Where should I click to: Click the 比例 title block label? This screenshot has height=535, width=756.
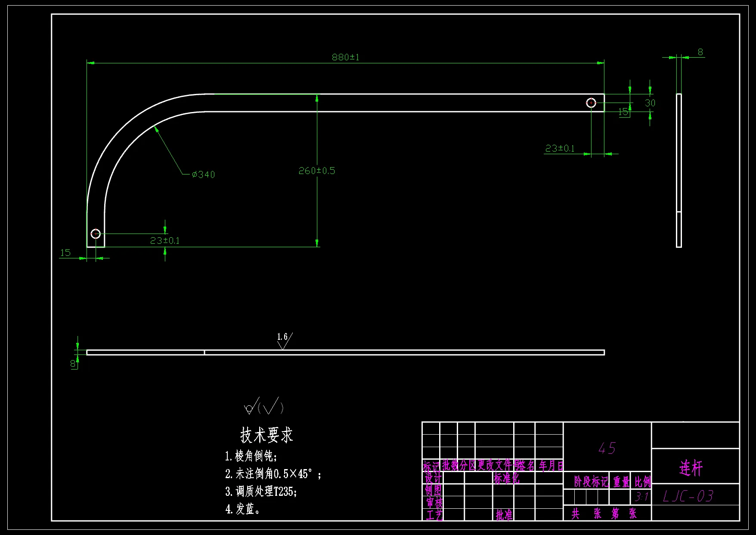[642, 482]
